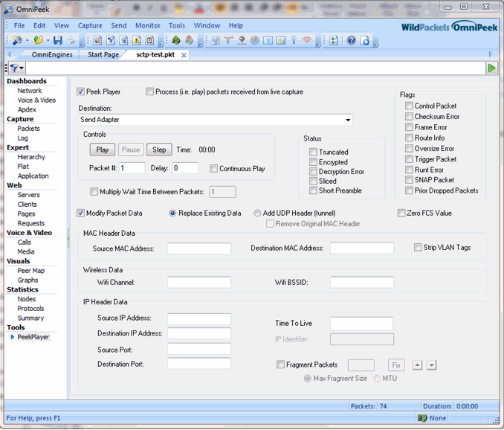Click the green Apply filter arrow
504x430 pixels.
[x=491, y=68]
